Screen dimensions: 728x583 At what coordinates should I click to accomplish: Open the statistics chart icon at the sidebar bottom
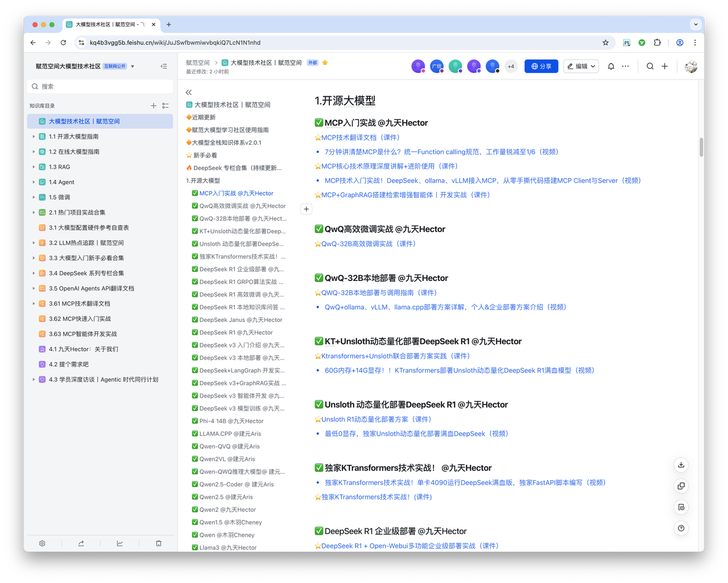[x=120, y=543]
